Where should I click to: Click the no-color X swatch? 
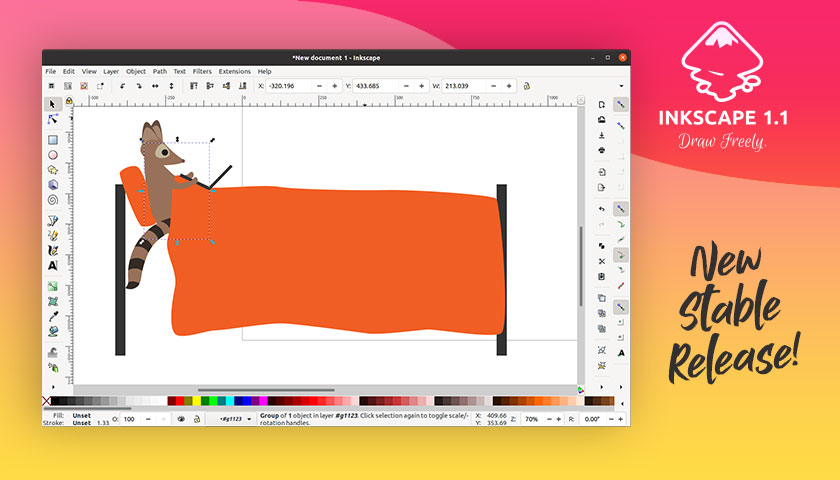46,401
